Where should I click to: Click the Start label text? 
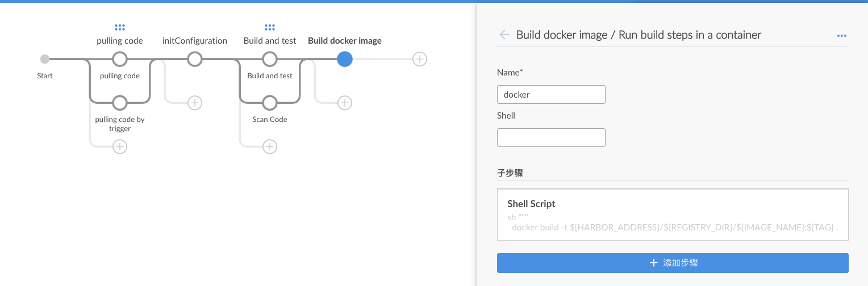[x=45, y=75]
